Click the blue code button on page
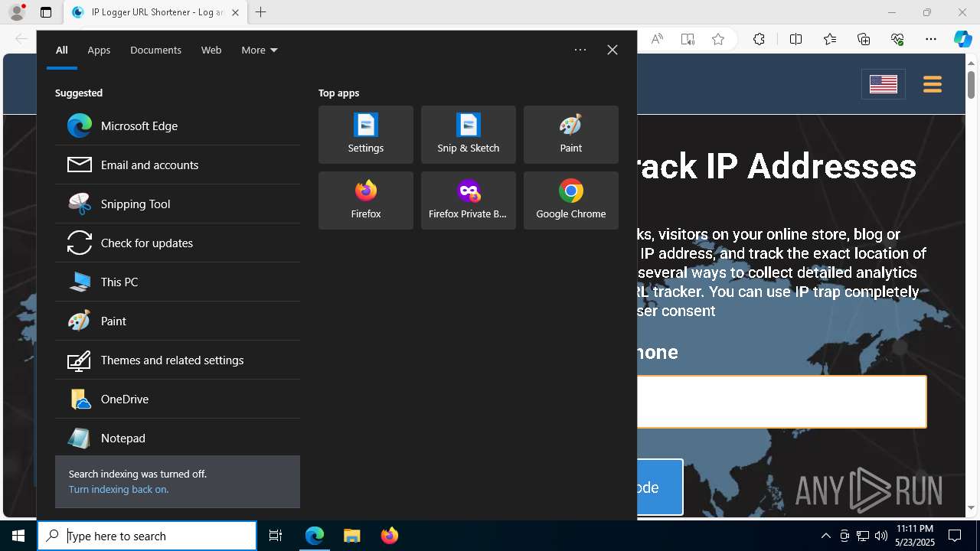Image resolution: width=980 pixels, height=551 pixels. coord(659,487)
